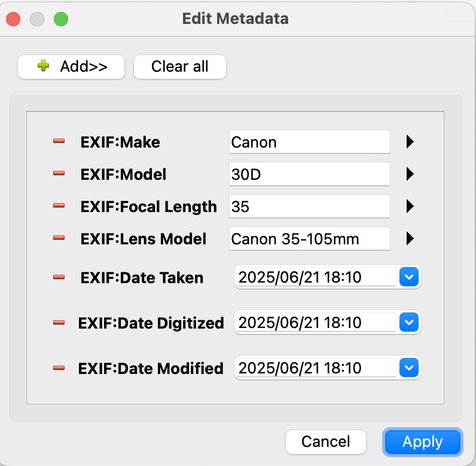Cancel the metadata edits
Viewport: 476px width, 466px height.
(x=326, y=442)
